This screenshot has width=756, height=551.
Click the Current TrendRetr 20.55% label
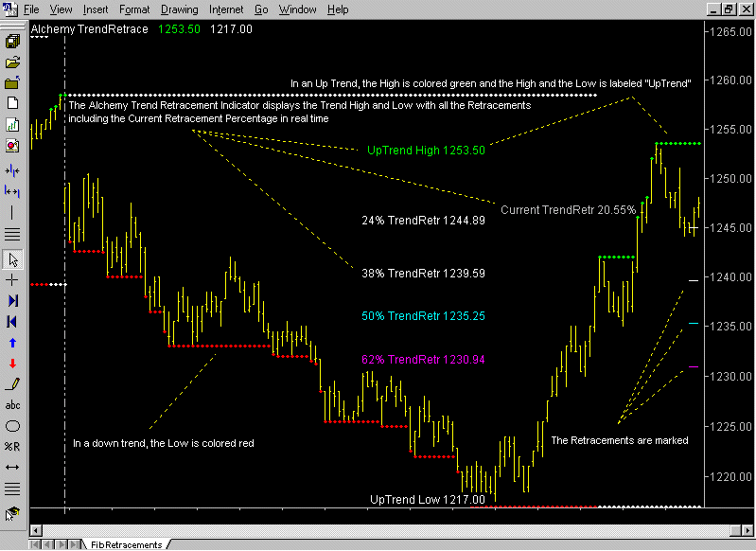568,210
